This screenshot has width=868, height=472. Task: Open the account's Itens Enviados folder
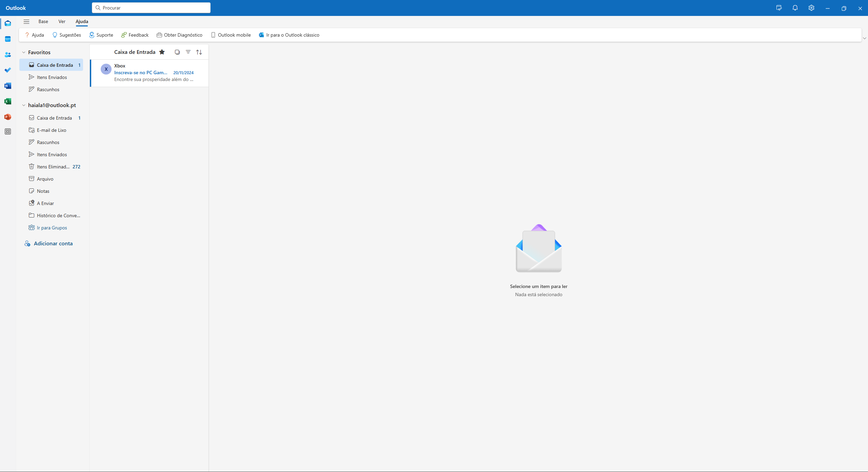tap(51, 154)
